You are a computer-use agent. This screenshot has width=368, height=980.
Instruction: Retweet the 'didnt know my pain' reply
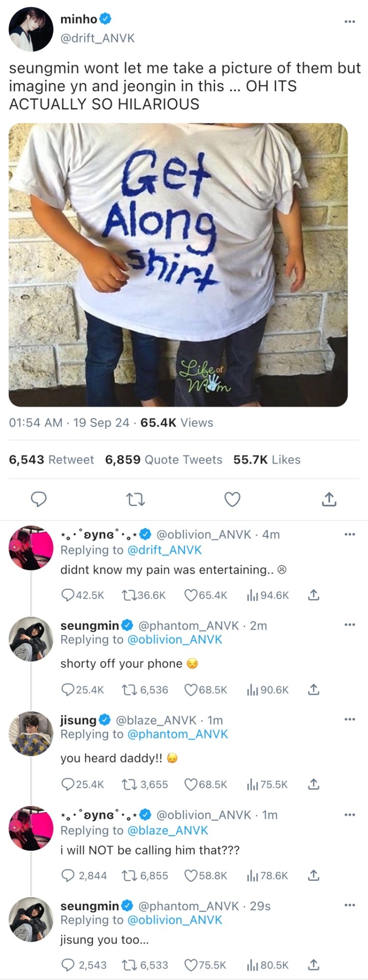click(128, 595)
